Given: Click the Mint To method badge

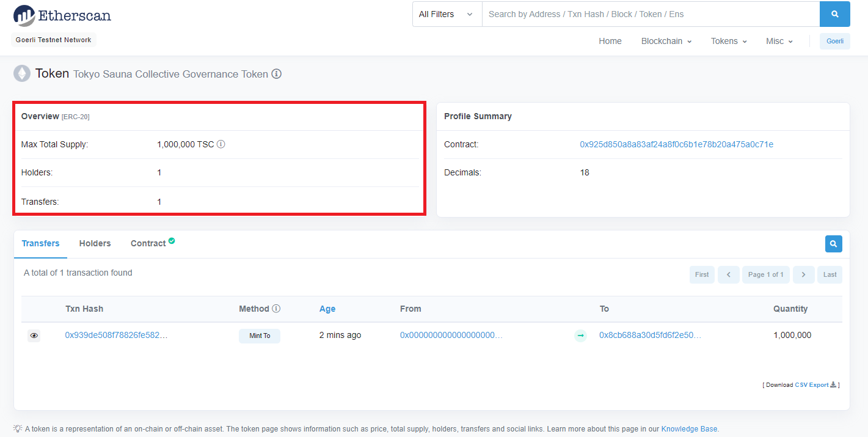Looking at the screenshot, I should coord(260,336).
